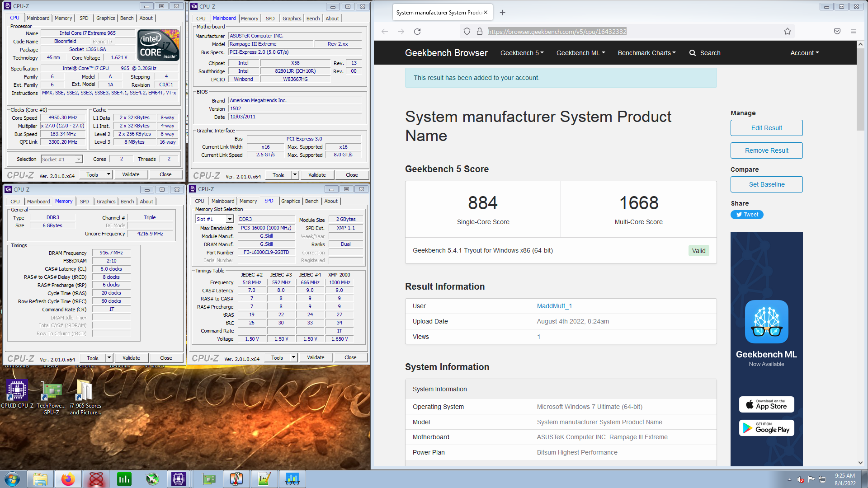Close the System manufacturer browser tab
868x488 pixels.
(x=486, y=12)
